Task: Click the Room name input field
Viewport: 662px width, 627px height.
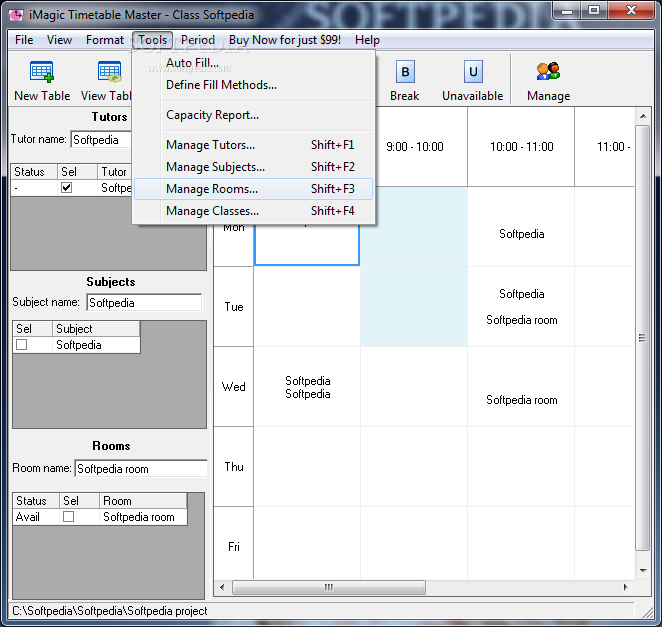Action: click(141, 469)
